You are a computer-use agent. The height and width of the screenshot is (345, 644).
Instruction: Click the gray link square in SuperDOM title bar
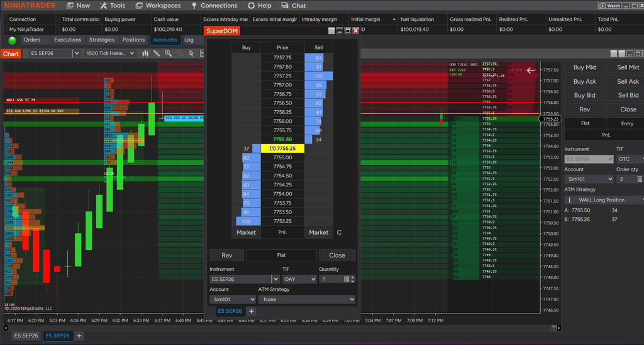pos(331,31)
